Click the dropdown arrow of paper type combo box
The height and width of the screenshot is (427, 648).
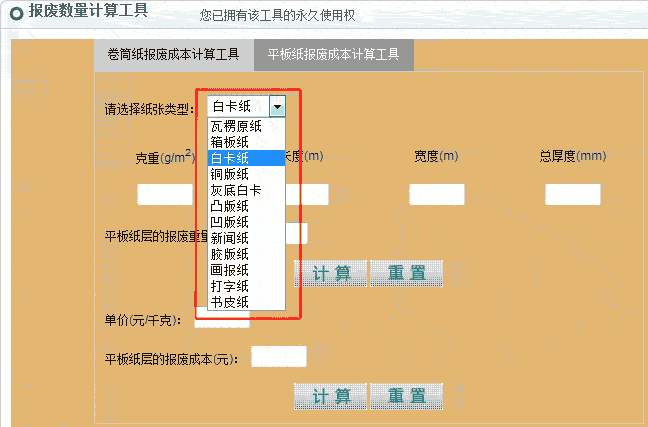pos(277,107)
